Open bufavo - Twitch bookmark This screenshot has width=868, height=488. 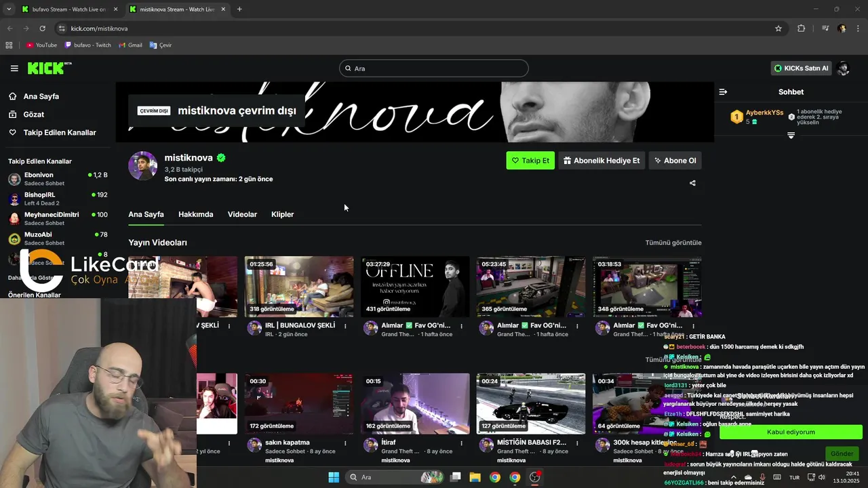pyautogui.click(x=88, y=45)
